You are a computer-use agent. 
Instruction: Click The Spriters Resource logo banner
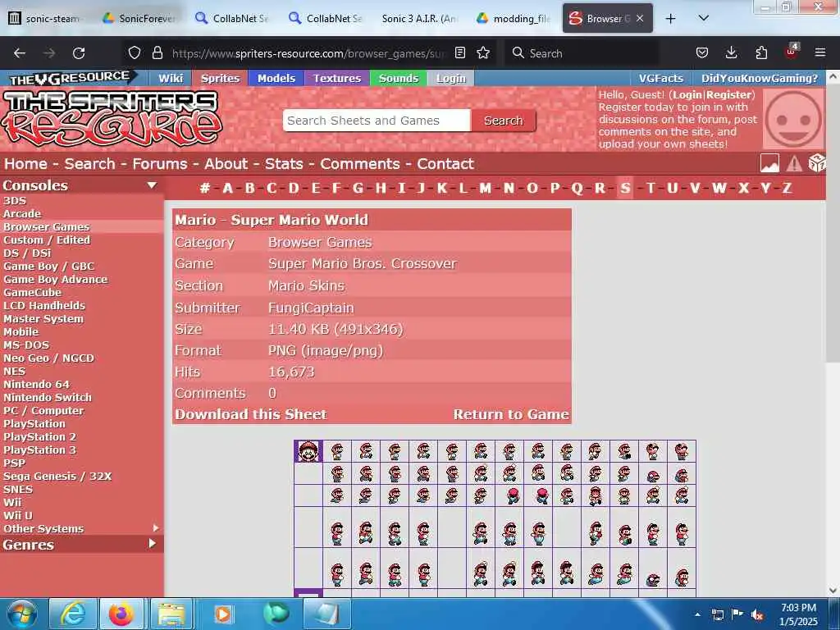coord(112,119)
